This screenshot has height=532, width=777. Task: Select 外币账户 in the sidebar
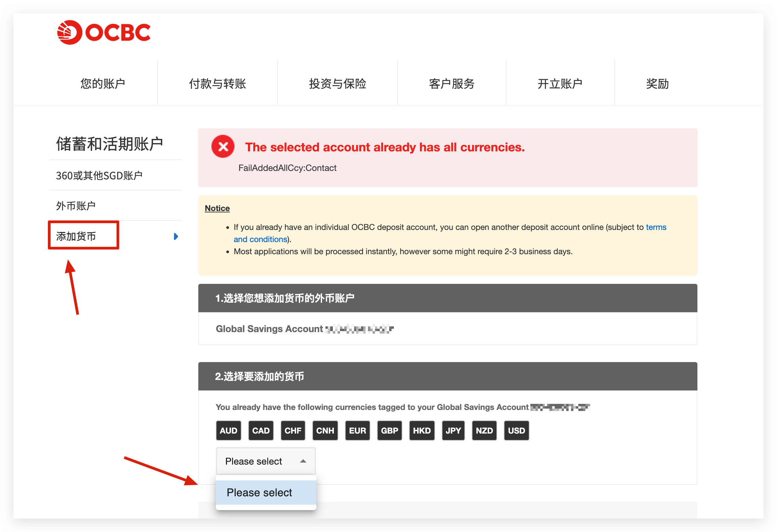coord(76,205)
